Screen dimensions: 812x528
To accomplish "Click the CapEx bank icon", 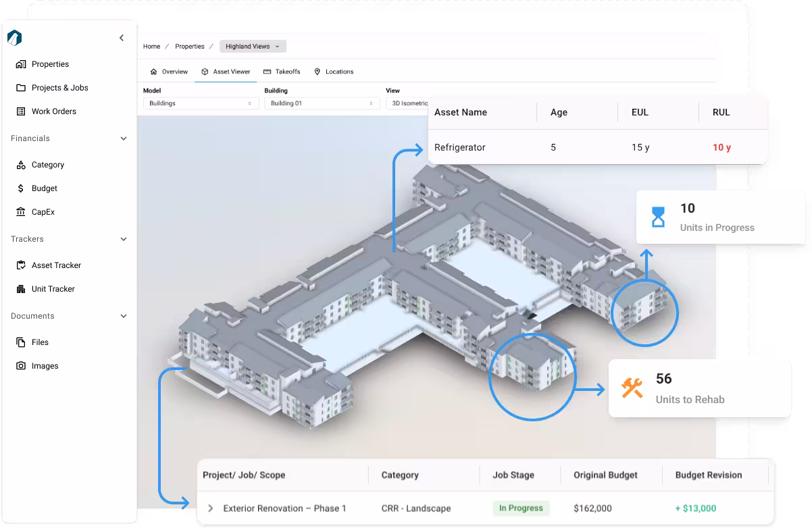I will pyautogui.click(x=20, y=212).
